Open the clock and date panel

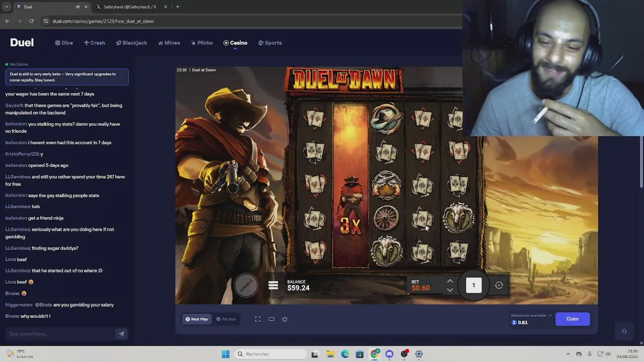(627, 354)
